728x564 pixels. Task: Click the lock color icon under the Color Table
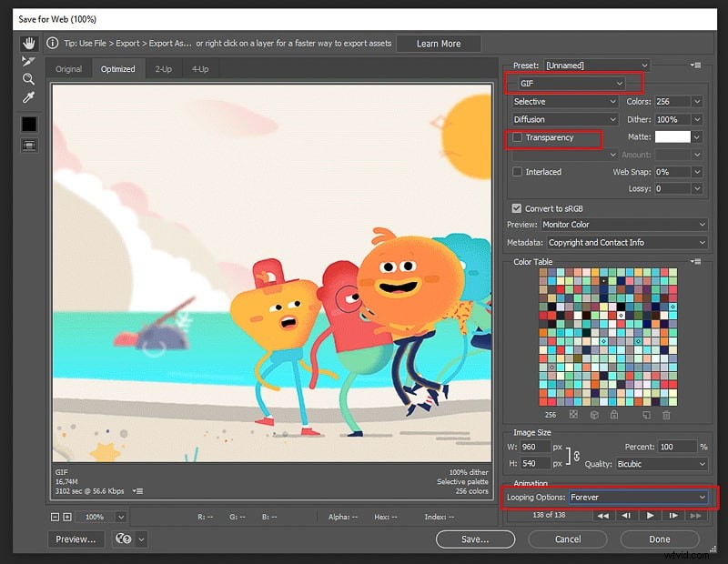(614, 414)
